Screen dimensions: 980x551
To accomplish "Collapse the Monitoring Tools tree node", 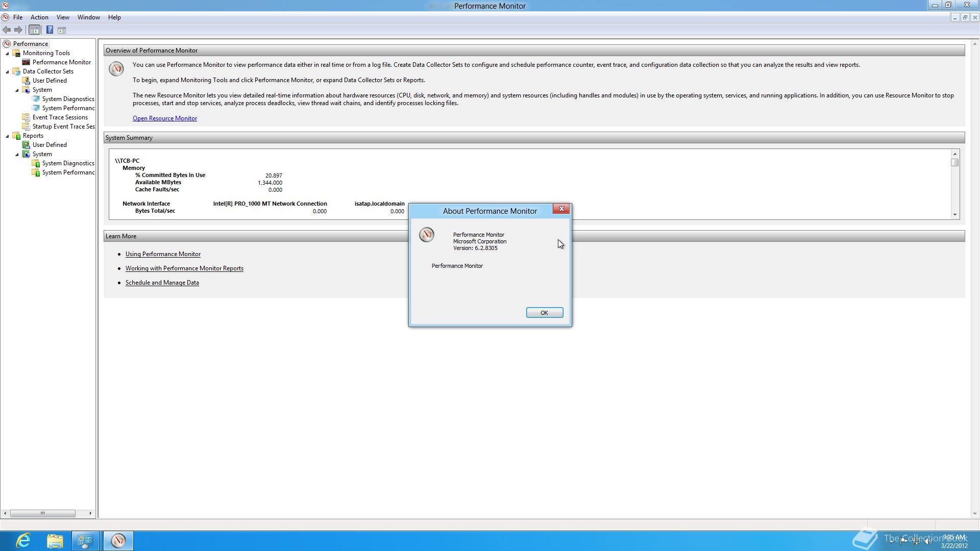I will (8, 54).
